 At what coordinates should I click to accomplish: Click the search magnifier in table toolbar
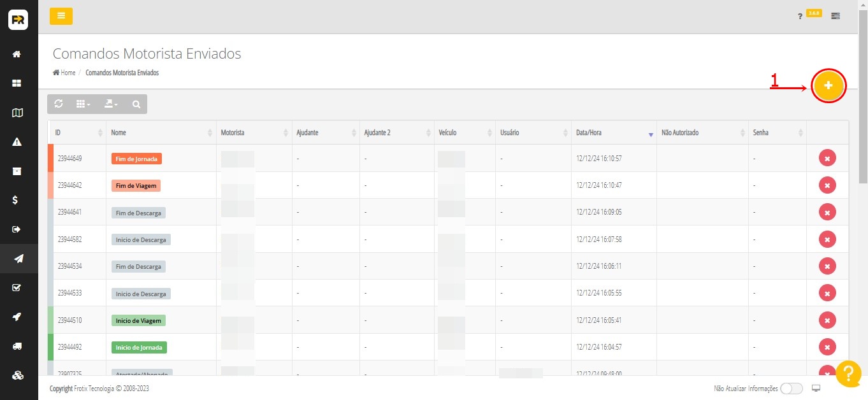(x=136, y=104)
